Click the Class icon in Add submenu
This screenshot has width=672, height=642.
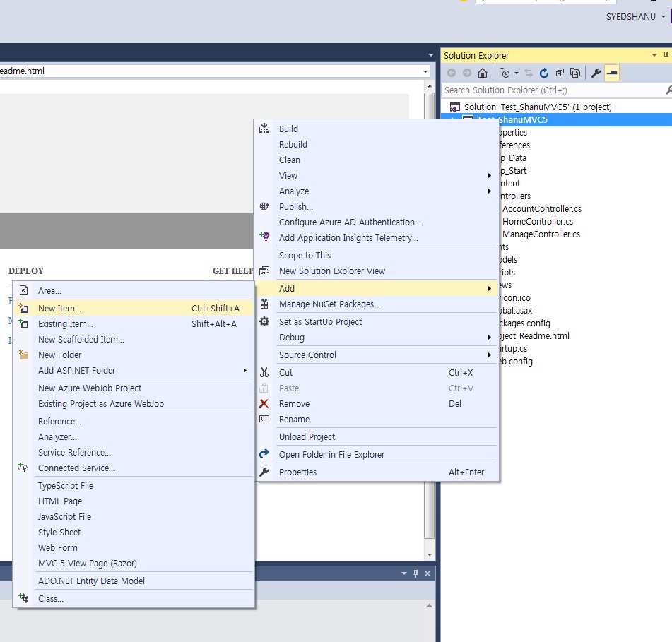coord(23,598)
